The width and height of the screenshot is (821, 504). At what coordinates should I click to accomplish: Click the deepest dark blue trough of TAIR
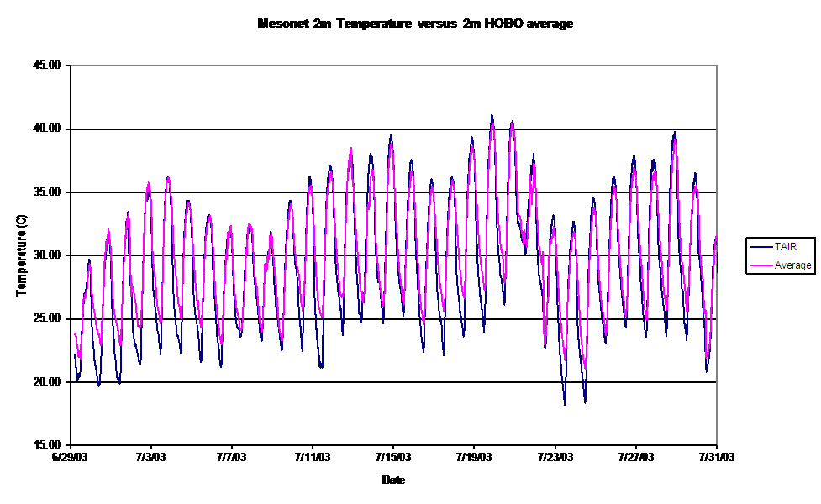[565, 403]
